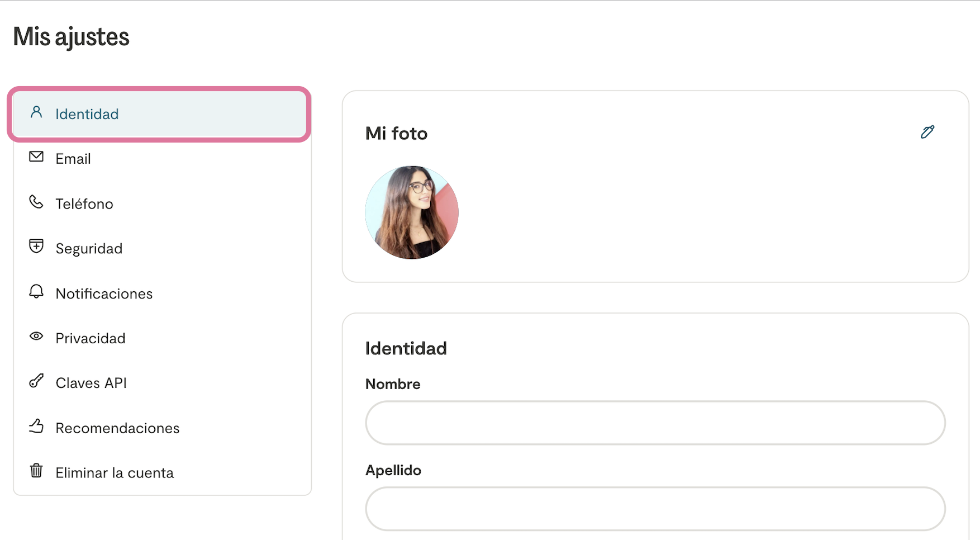Open the Seguridad menu item

coord(89,249)
